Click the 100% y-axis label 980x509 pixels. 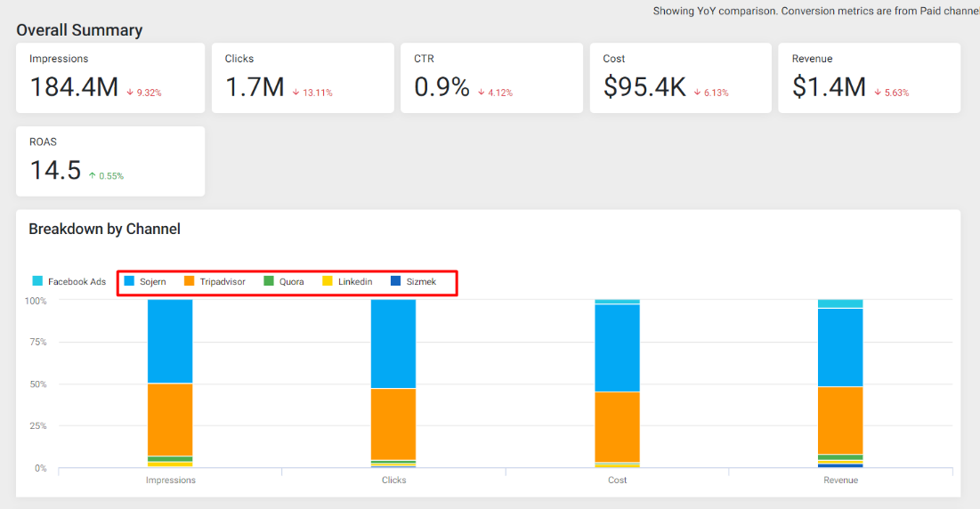pos(36,301)
